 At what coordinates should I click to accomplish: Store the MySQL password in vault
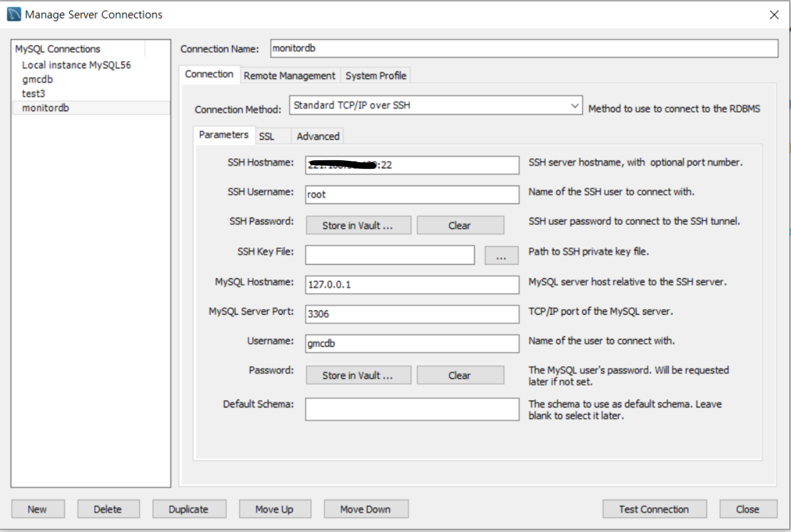[x=358, y=375]
